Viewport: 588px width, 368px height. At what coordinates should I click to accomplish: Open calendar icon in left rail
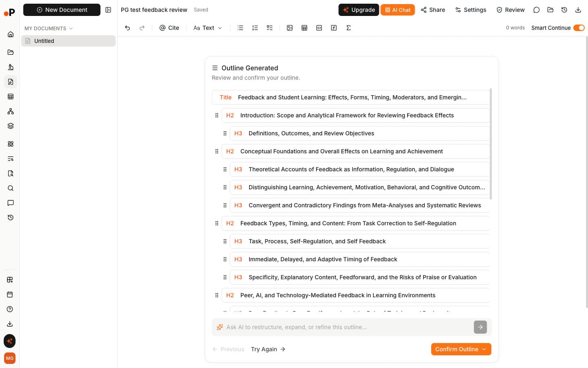click(10, 294)
